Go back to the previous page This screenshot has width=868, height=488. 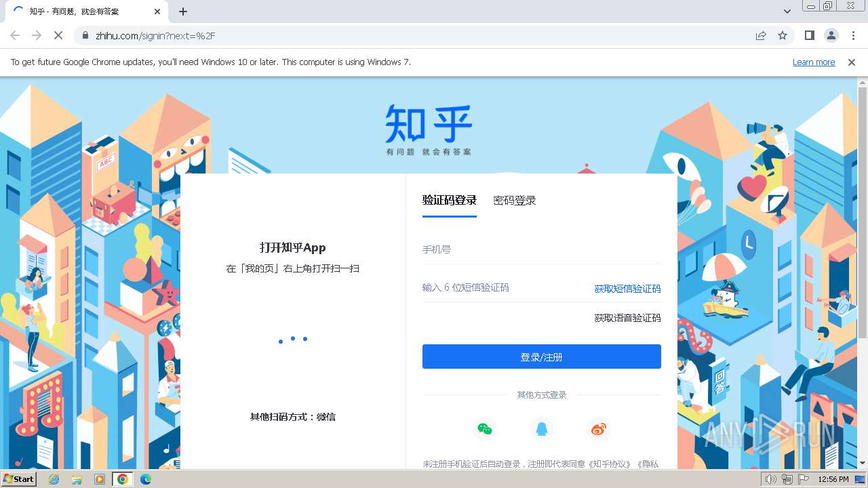(x=15, y=35)
